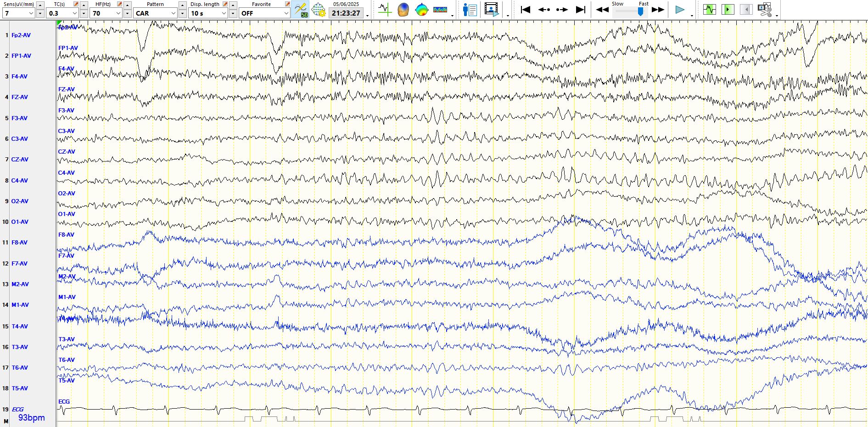
Task: Click the playback speed slider handle
Action: [x=640, y=11]
